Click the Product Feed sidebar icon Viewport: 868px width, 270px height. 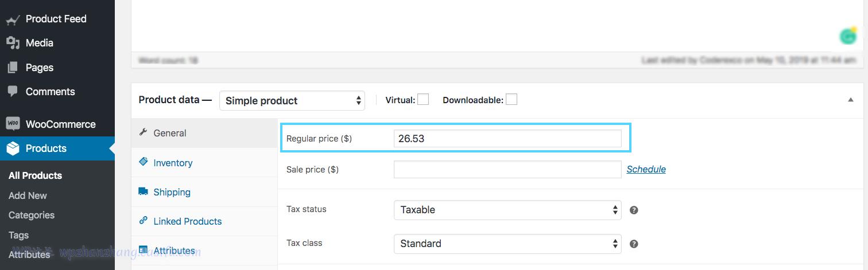(13, 19)
